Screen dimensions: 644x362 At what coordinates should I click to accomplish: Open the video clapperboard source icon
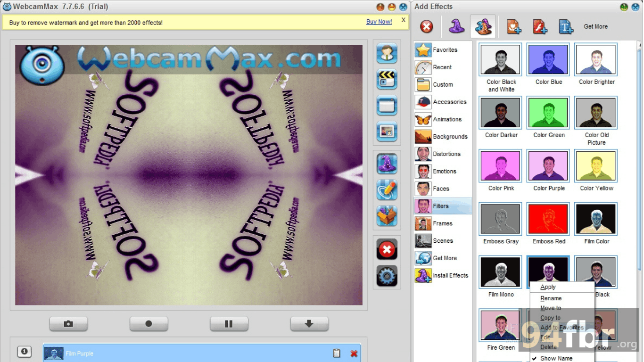coord(387,79)
